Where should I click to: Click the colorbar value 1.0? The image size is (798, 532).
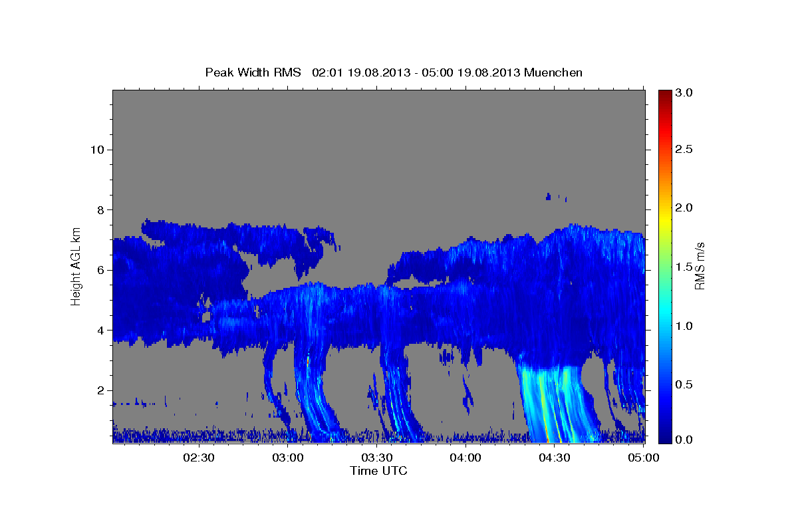click(685, 326)
